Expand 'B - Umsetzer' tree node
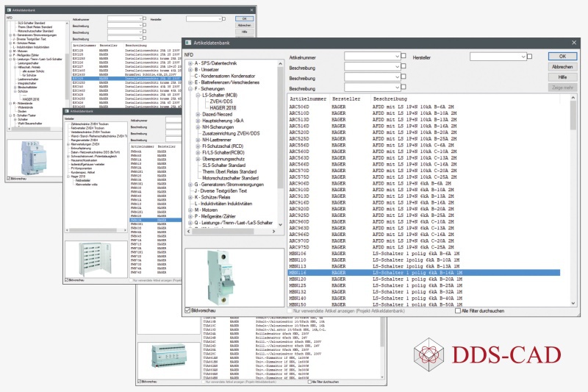This screenshot has width=588, height=392. 190,70
